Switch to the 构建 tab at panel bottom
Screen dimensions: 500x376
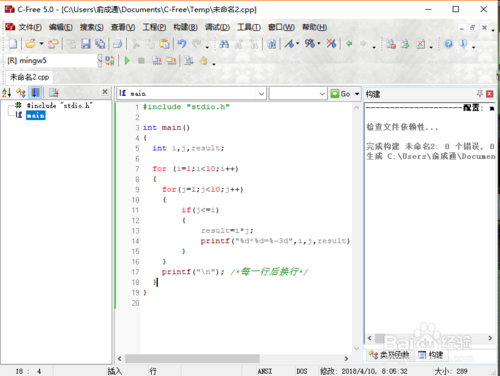point(431,355)
